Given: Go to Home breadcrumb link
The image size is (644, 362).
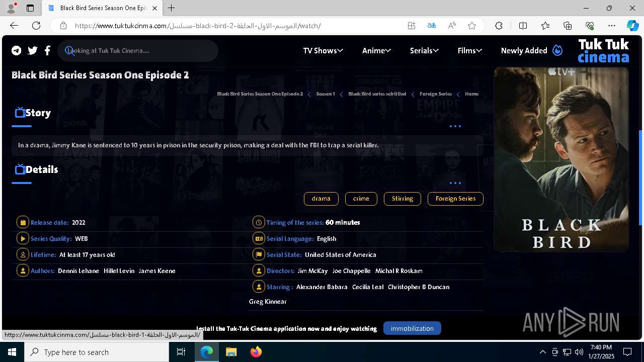Looking at the screenshot, I should [471, 94].
